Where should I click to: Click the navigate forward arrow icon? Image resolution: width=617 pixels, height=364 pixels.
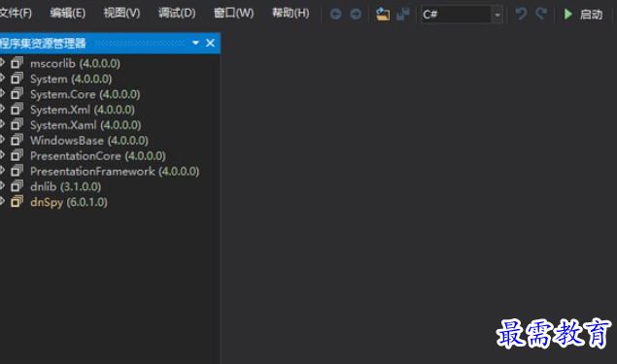tap(356, 15)
